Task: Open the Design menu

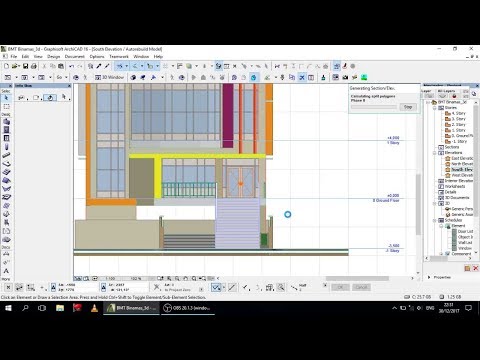Action: click(x=53, y=57)
